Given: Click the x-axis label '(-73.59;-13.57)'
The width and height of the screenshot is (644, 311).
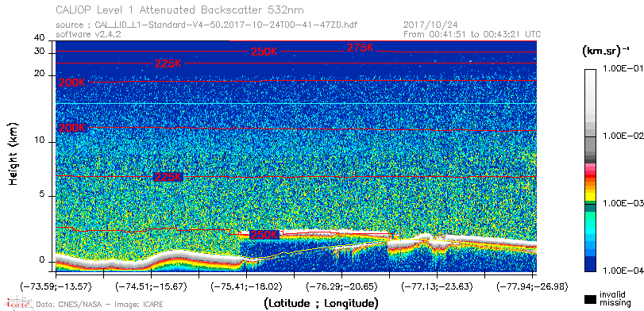Looking at the screenshot, I should (56, 286).
